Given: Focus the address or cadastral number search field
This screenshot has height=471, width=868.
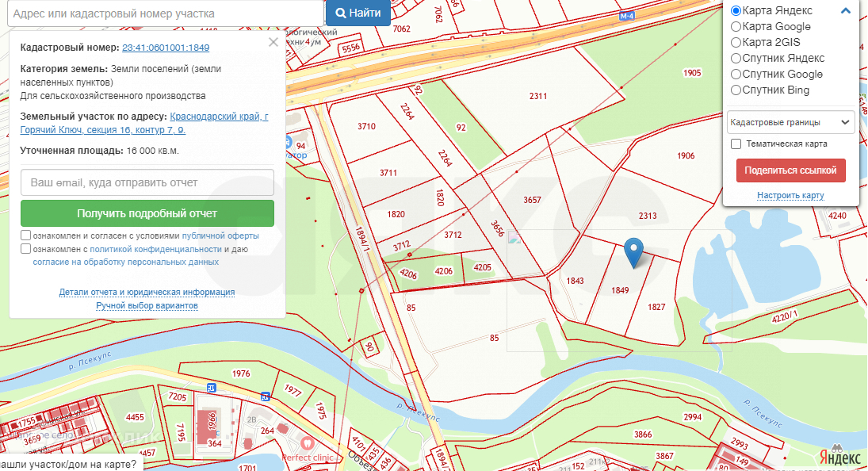Looking at the screenshot, I should [x=166, y=13].
